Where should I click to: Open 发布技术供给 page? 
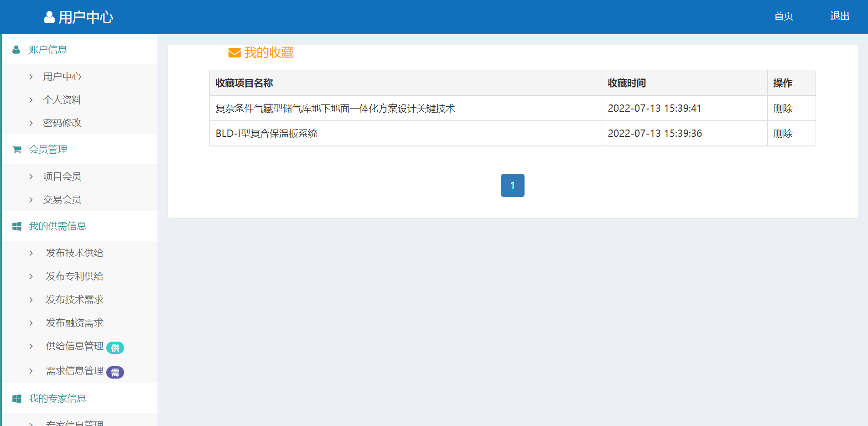click(74, 253)
